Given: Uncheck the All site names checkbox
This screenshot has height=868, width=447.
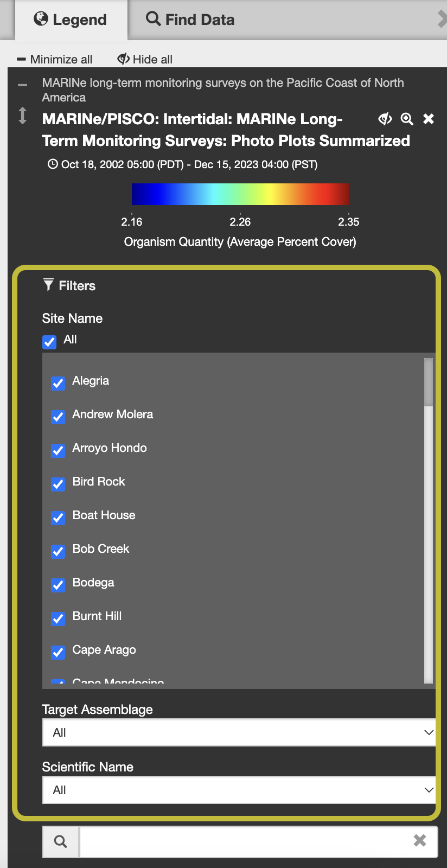Looking at the screenshot, I should tap(49, 342).
